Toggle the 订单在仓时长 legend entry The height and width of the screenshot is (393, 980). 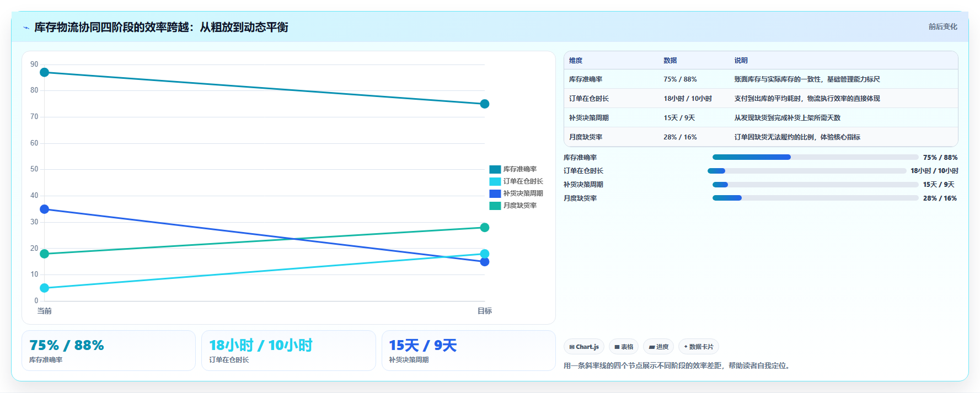[516, 181]
